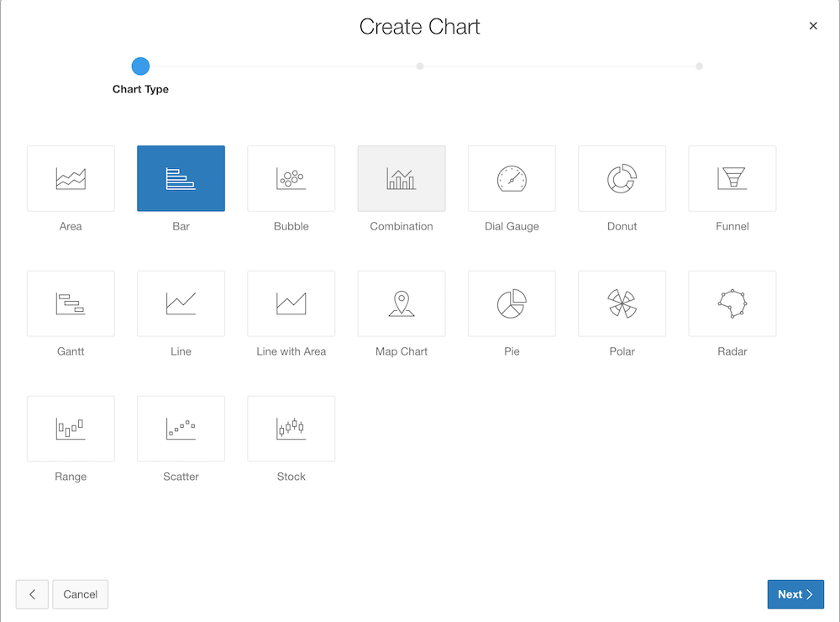The height and width of the screenshot is (622, 840).
Task: Choose the Combination chart option
Action: coord(402,178)
